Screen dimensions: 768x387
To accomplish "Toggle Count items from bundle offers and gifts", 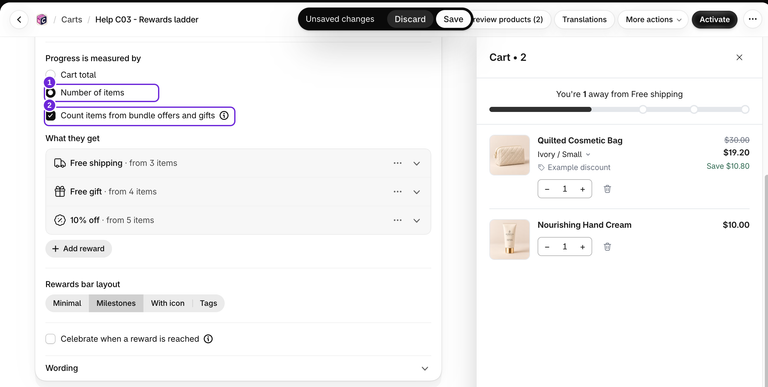I will pyautogui.click(x=50, y=116).
